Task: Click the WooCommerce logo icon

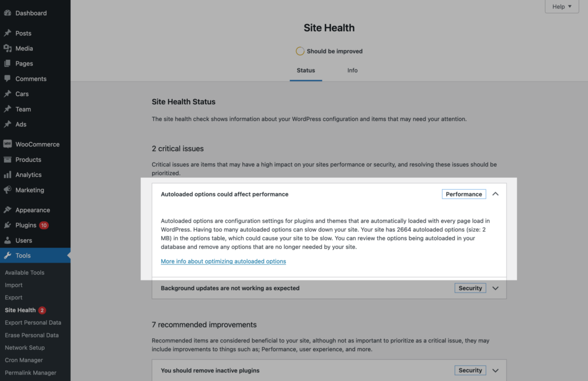Action: [x=7, y=144]
